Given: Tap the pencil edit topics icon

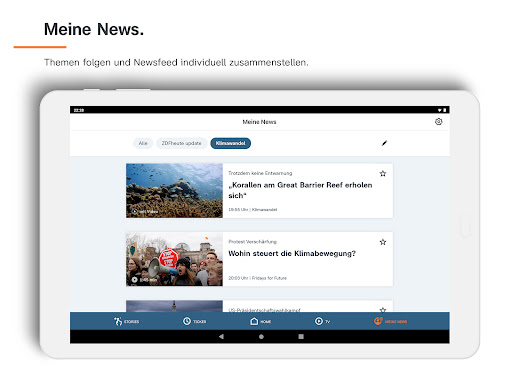Looking at the screenshot, I should click(x=384, y=143).
